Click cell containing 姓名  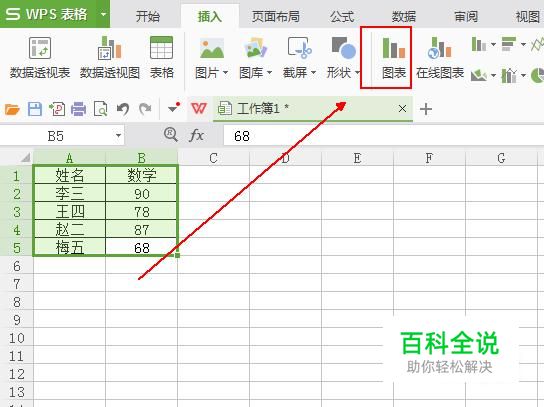(x=69, y=175)
